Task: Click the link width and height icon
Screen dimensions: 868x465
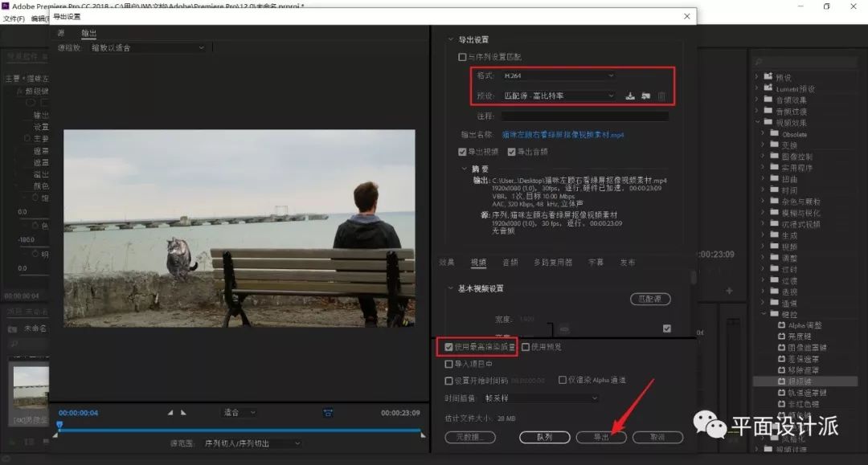Action: coord(563,328)
